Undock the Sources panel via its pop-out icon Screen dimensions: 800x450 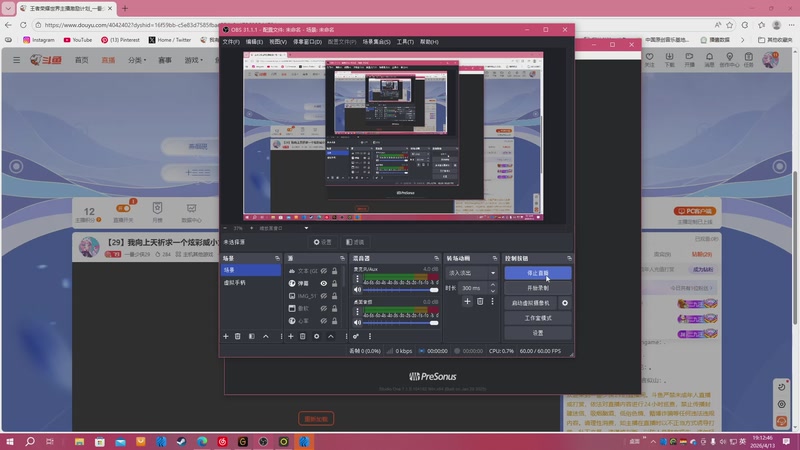pos(342,259)
